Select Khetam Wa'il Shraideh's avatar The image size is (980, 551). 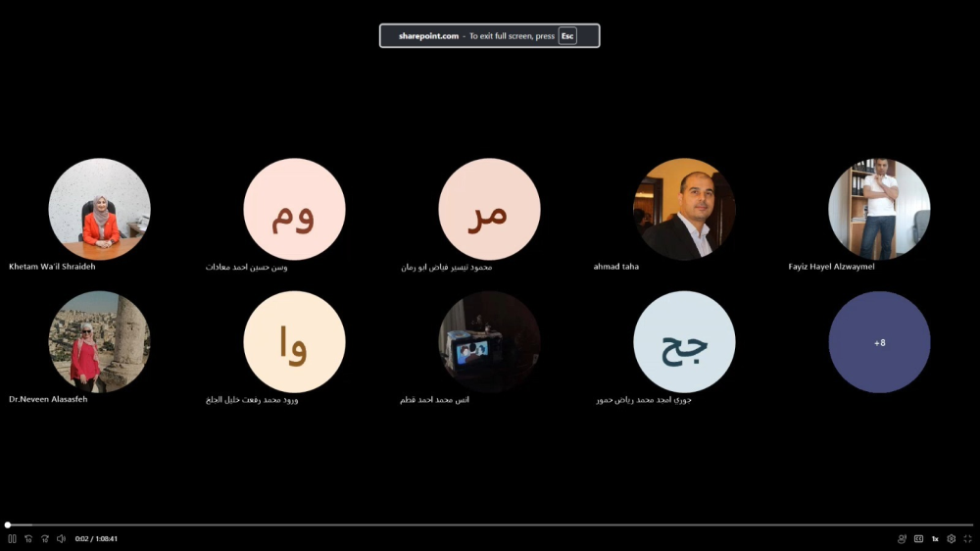click(99, 209)
